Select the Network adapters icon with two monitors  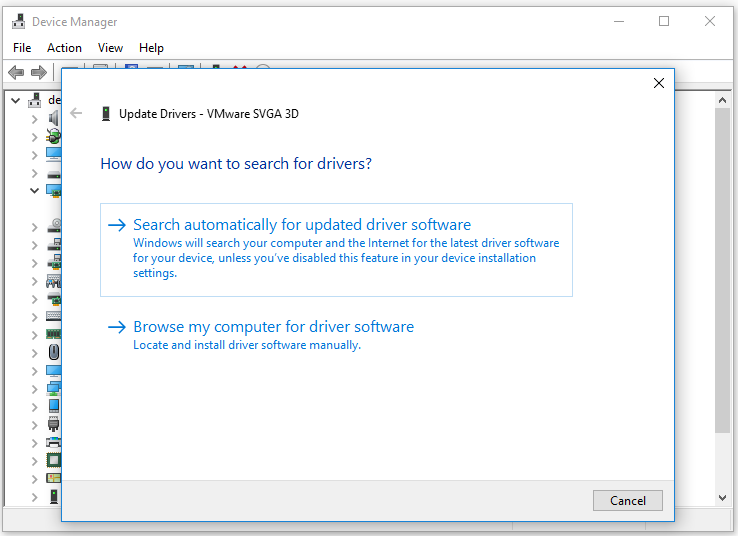tap(53, 388)
